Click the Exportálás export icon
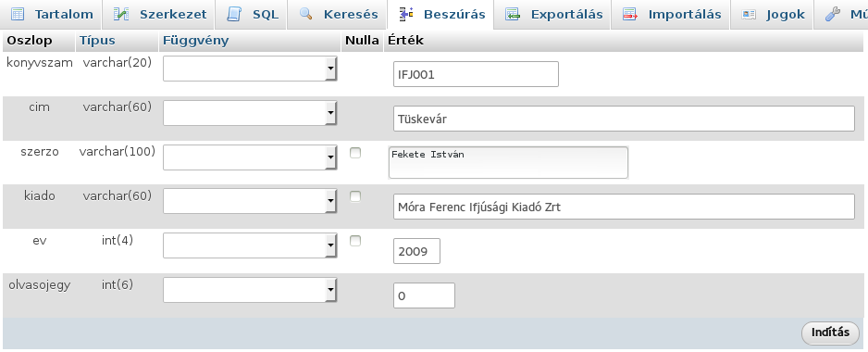The height and width of the screenshot is (352, 868). click(513, 14)
